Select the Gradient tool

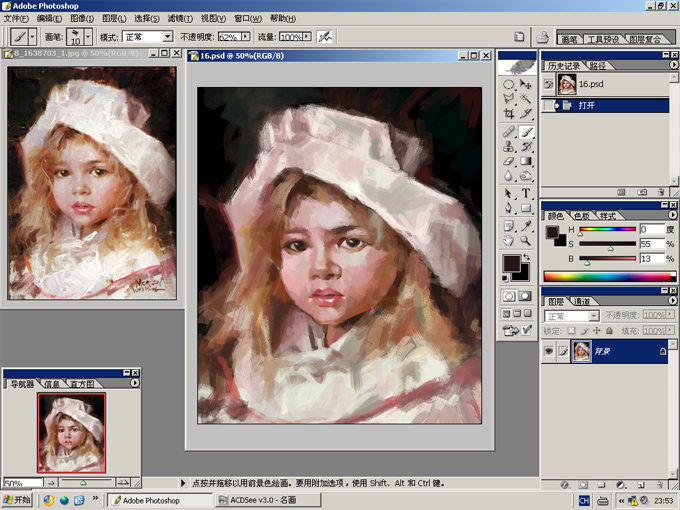[525, 161]
